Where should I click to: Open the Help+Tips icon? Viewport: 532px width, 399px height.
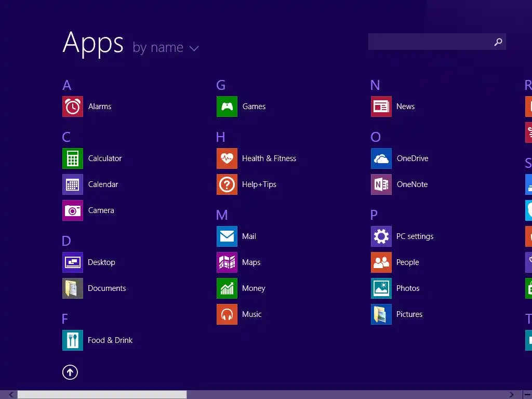click(227, 184)
